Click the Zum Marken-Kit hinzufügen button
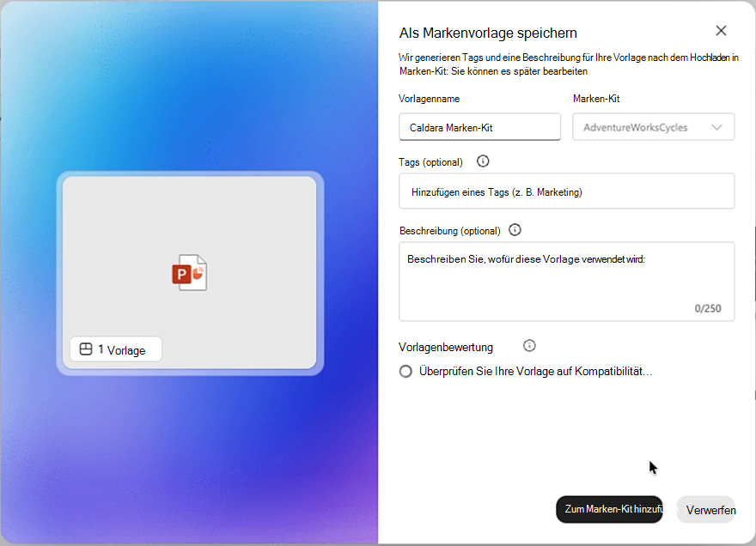The width and height of the screenshot is (756, 546). [x=609, y=509]
